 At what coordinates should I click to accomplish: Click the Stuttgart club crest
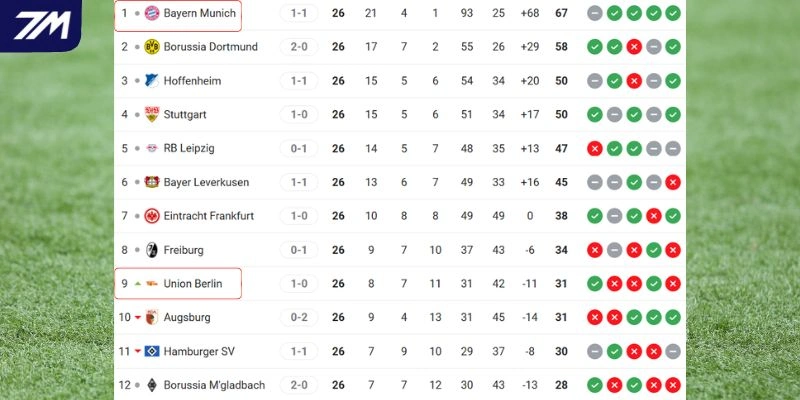[152, 115]
